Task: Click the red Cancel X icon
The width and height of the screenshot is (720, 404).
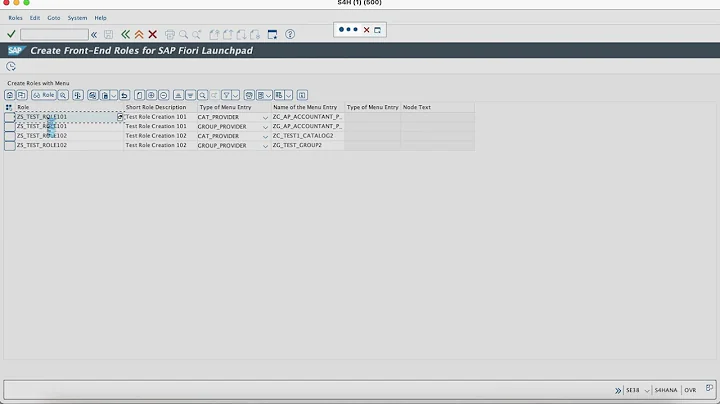Action: [152, 34]
